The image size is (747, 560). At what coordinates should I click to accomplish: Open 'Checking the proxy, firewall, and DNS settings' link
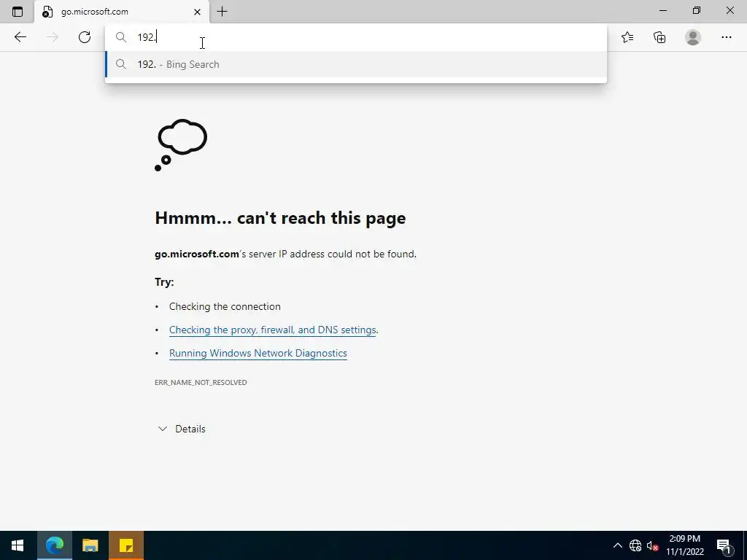tap(273, 330)
